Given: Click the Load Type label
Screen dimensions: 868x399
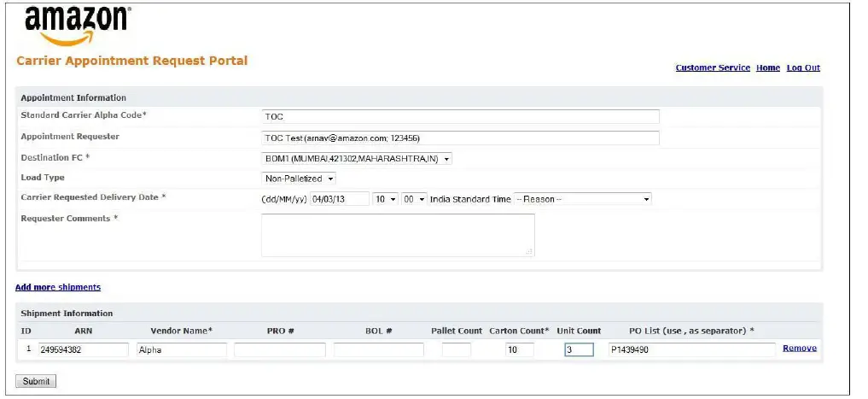Looking at the screenshot, I should point(43,178).
